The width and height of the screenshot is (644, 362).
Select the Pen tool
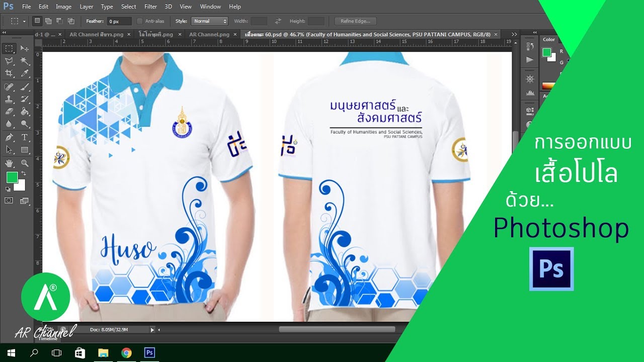[9, 137]
